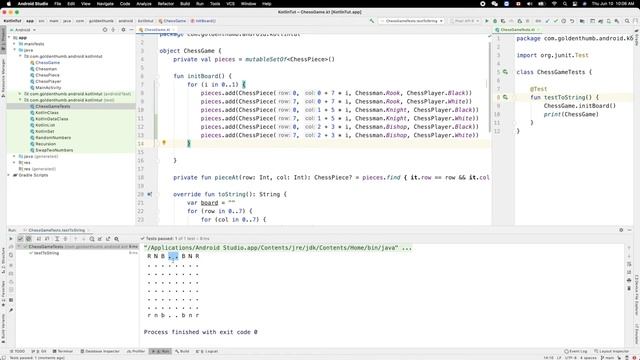Toggle the Project tool window sidebar button

(3, 39)
